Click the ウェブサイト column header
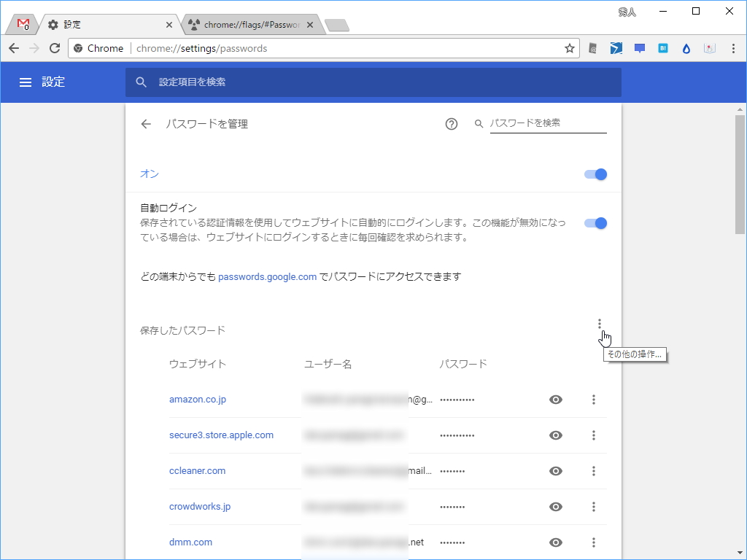Screen dimensions: 747x560 click(x=198, y=365)
